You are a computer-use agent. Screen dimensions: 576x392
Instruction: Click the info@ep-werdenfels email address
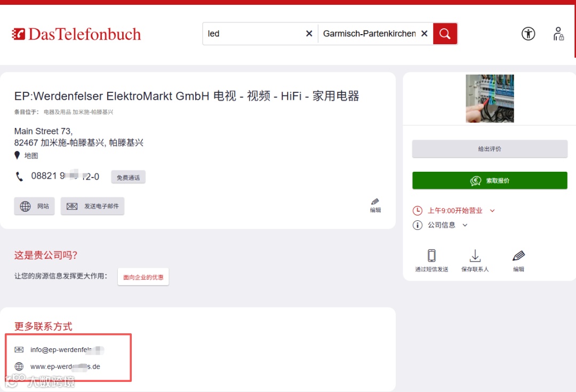point(67,350)
